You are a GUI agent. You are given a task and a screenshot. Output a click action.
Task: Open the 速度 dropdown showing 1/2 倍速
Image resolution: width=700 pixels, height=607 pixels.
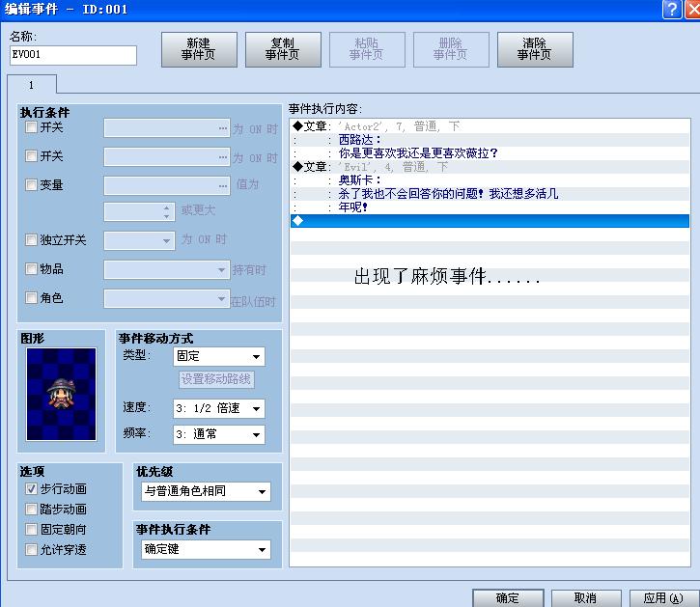click(x=219, y=408)
